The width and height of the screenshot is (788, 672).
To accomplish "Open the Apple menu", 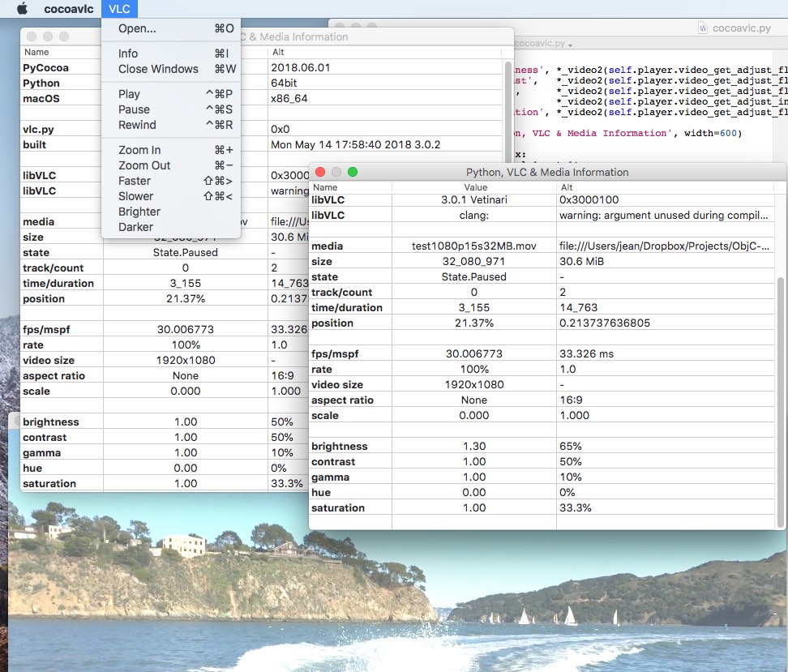I will tap(22, 9).
